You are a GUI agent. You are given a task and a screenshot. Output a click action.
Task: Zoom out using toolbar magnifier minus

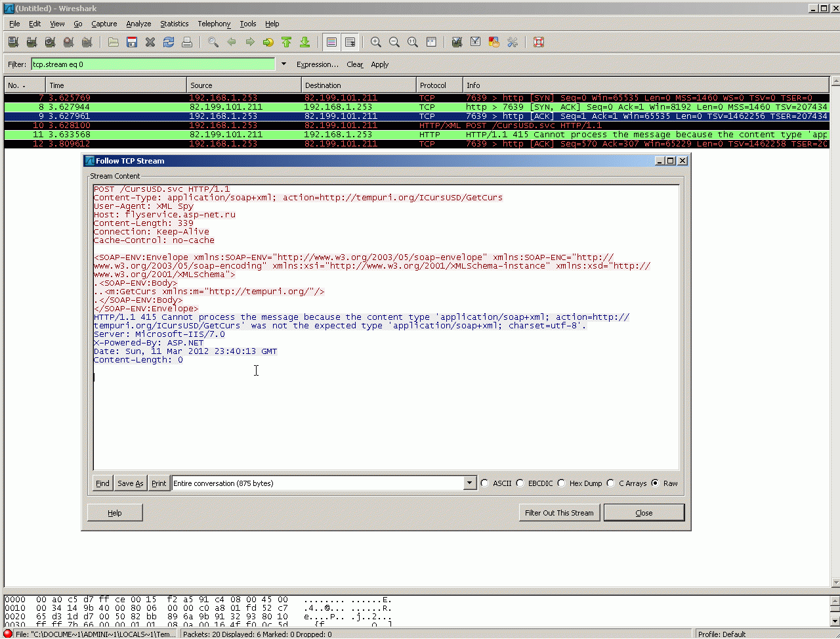click(394, 42)
